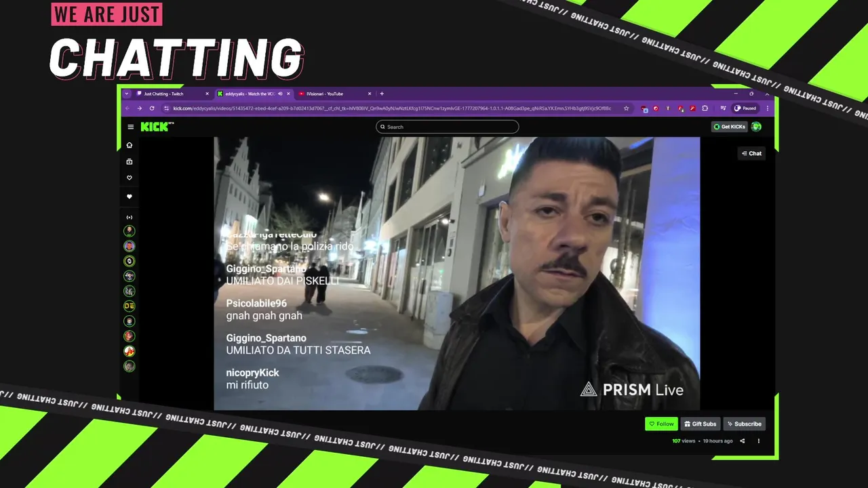The image size is (868, 488).
Task: Click the 107 views text
Action: 684,441
